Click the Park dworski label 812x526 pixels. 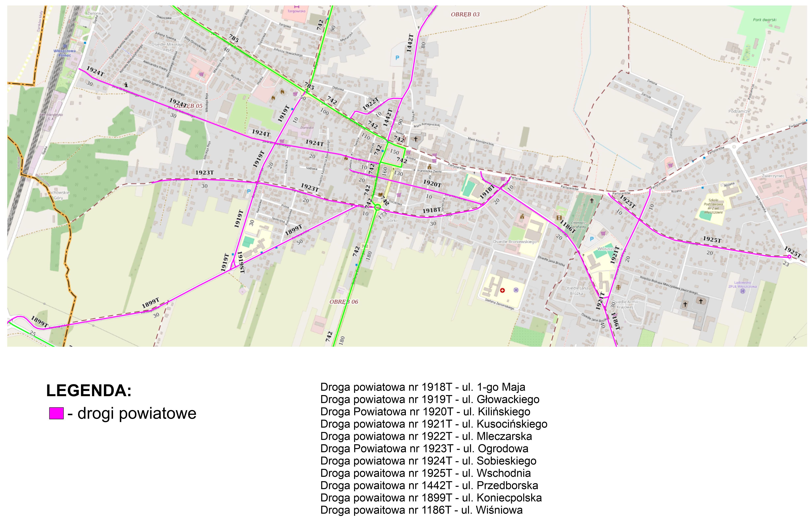[765, 20]
